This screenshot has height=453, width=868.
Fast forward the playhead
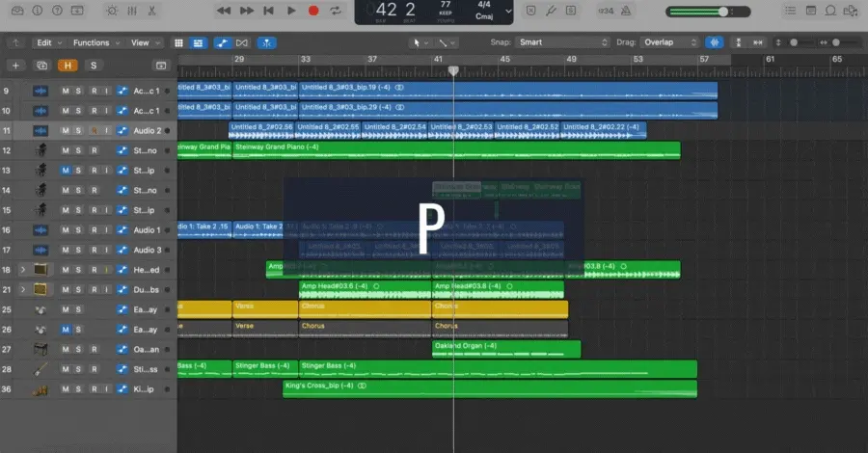coord(247,11)
